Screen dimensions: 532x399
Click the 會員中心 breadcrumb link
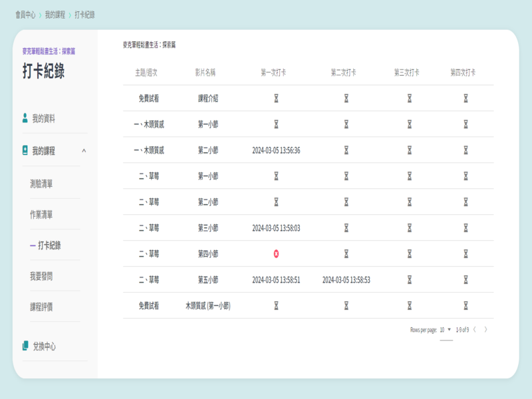pos(25,15)
